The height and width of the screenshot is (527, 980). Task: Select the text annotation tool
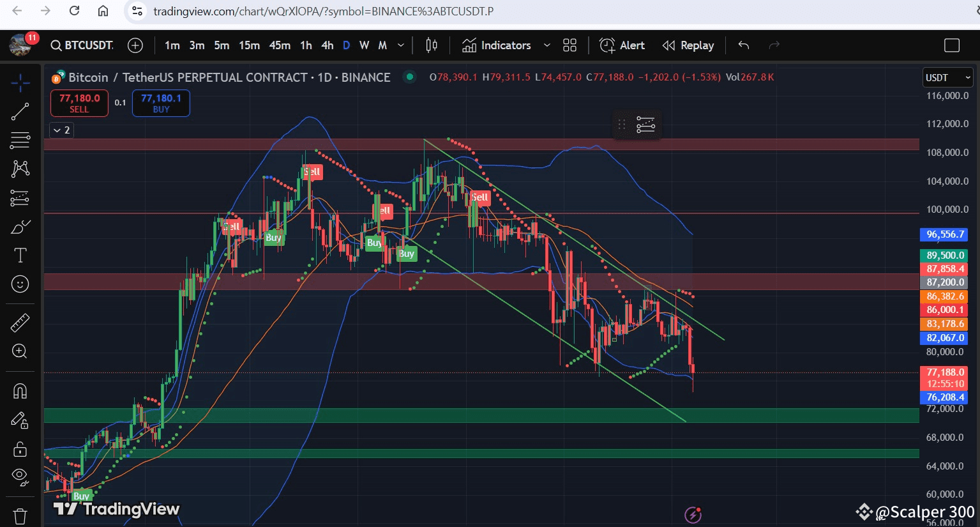pyautogui.click(x=20, y=256)
